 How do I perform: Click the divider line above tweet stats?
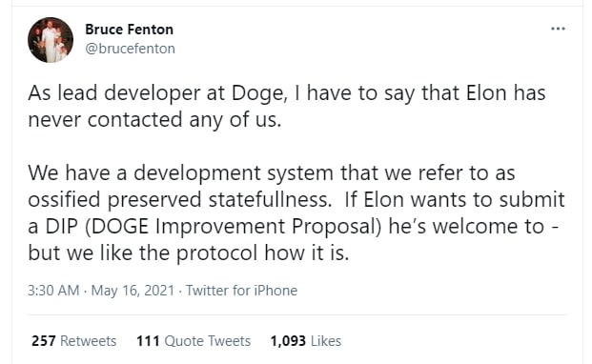(296, 314)
